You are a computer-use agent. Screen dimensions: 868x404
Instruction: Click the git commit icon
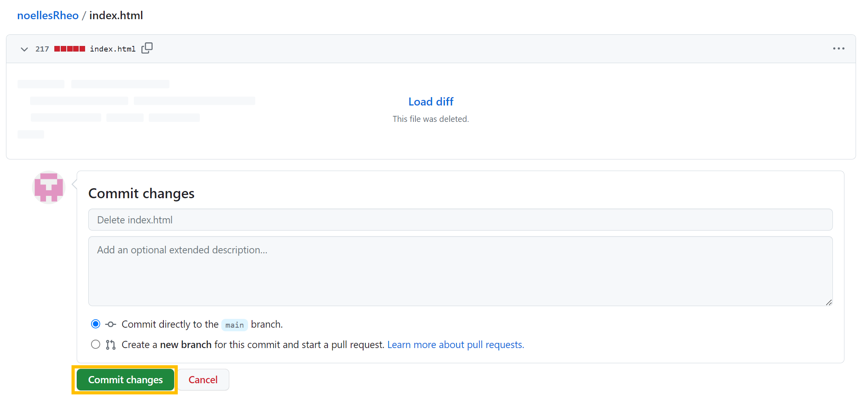pyautogui.click(x=111, y=324)
